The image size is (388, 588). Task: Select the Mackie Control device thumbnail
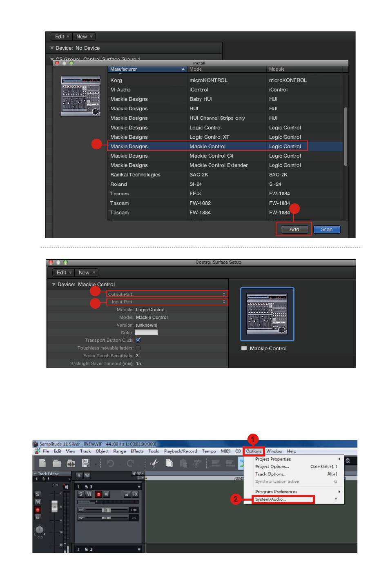(267, 314)
